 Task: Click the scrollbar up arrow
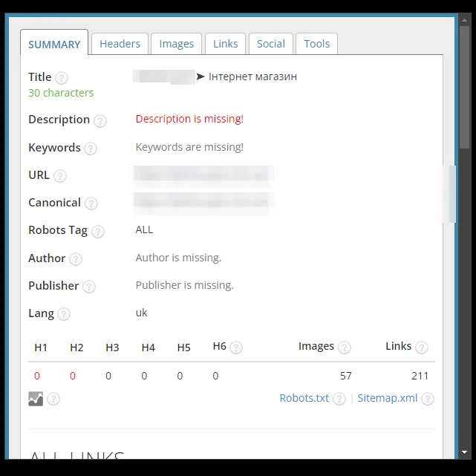464,20
